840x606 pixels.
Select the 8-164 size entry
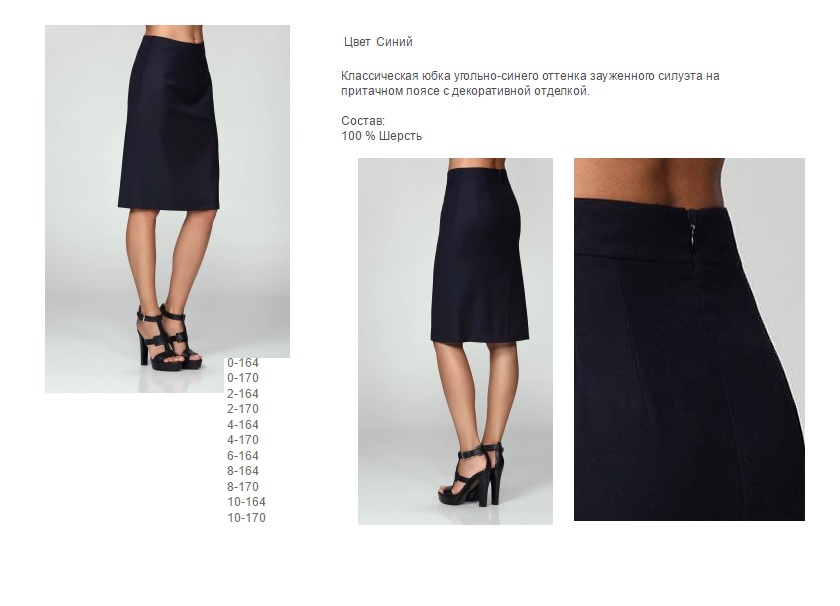[243, 471]
